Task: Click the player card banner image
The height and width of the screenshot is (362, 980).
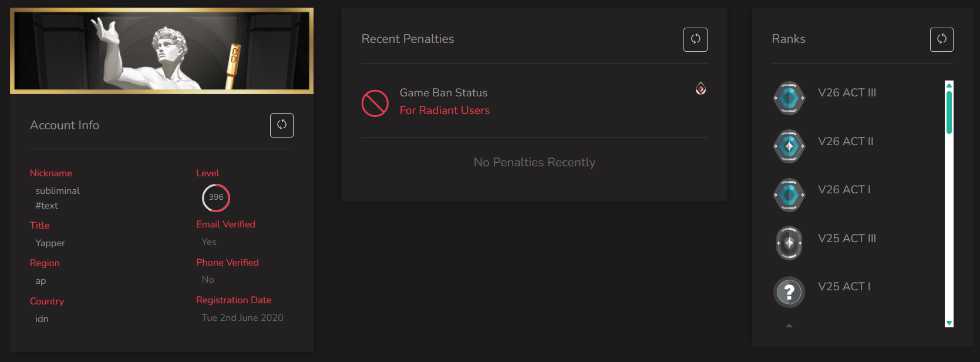Action: (x=161, y=51)
